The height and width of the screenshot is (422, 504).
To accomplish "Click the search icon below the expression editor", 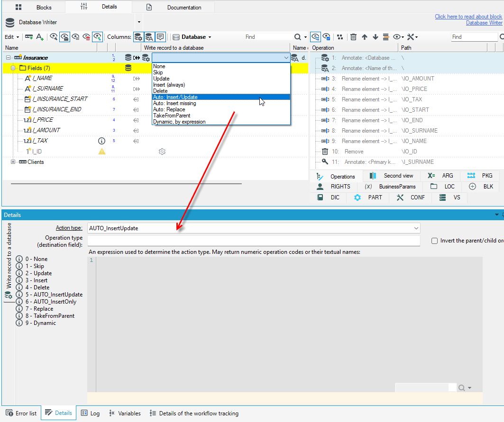I will pos(462,387).
